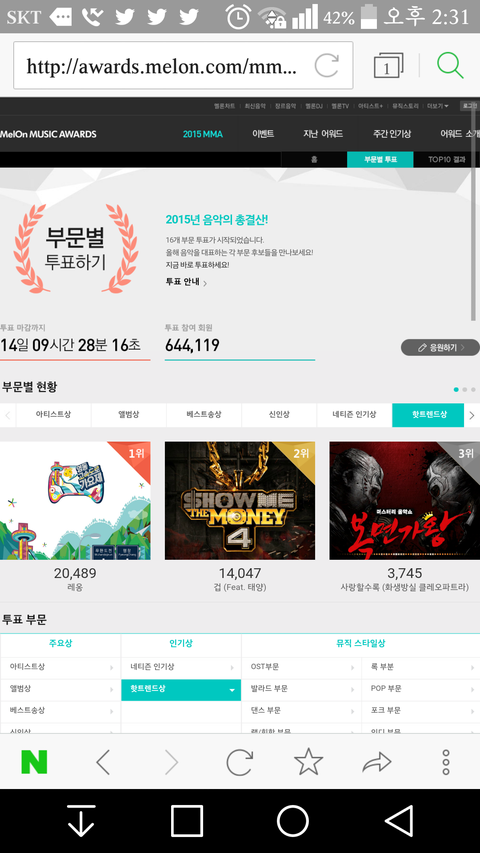This screenshot has width=480, height=853.
Task: Reload page via address bar refresh icon
Action: click(327, 66)
